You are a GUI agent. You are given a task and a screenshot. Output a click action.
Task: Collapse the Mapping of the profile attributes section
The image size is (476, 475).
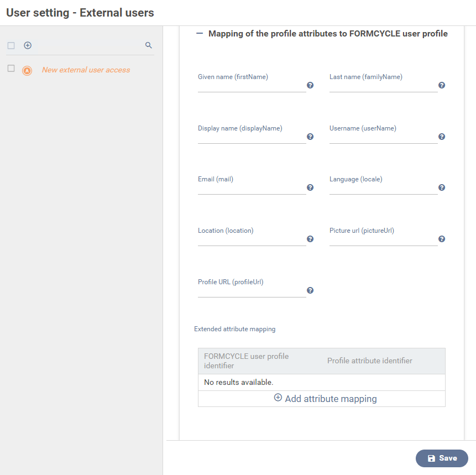click(200, 33)
